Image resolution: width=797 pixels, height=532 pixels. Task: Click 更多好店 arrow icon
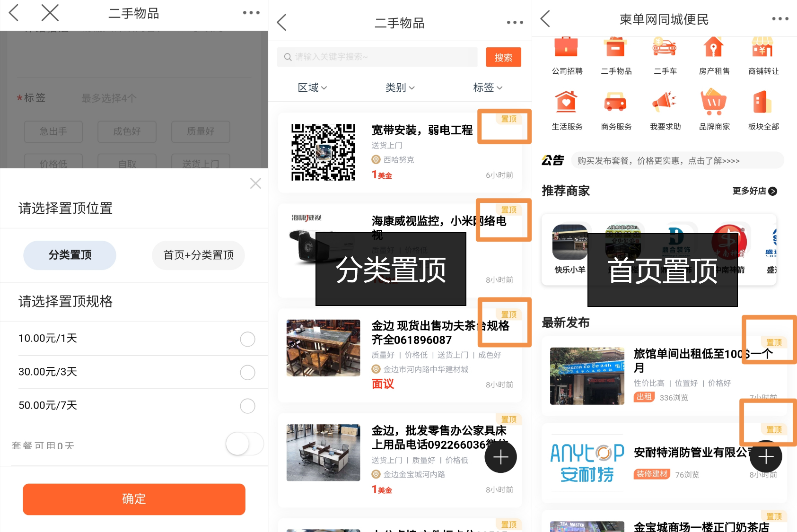point(773,191)
